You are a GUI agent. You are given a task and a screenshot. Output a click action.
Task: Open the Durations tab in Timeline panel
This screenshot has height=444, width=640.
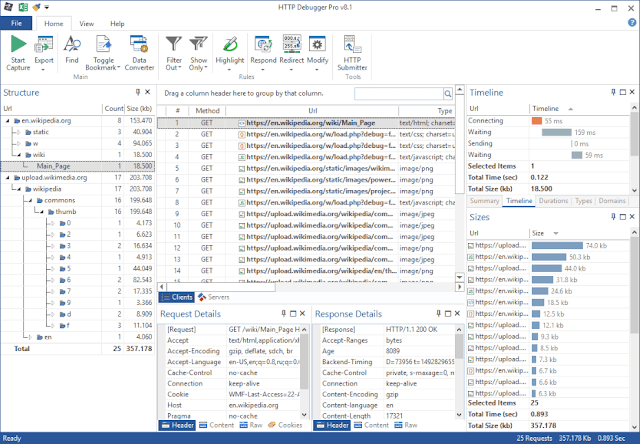click(x=553, y=201)
